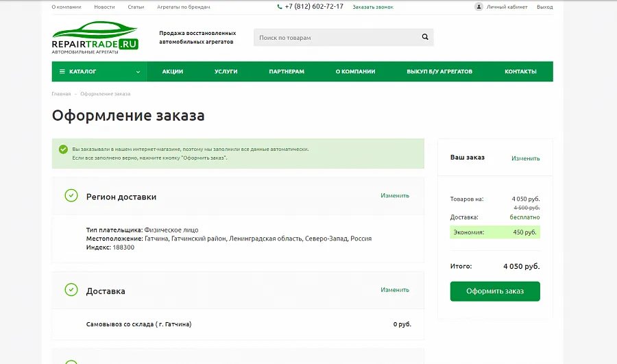Click the Выход link

[544, 7]
